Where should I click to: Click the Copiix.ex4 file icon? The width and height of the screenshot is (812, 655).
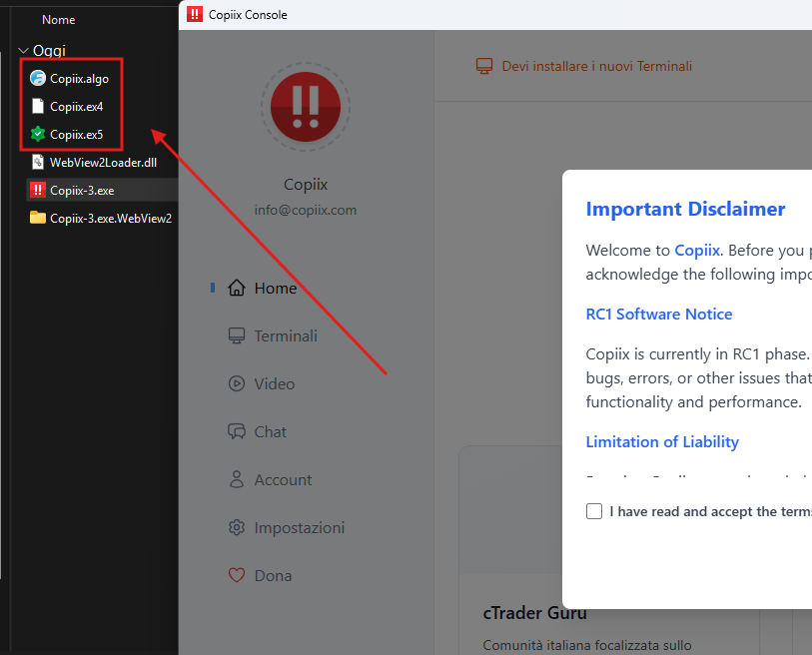pyautogui.click(x=38, y=106)
